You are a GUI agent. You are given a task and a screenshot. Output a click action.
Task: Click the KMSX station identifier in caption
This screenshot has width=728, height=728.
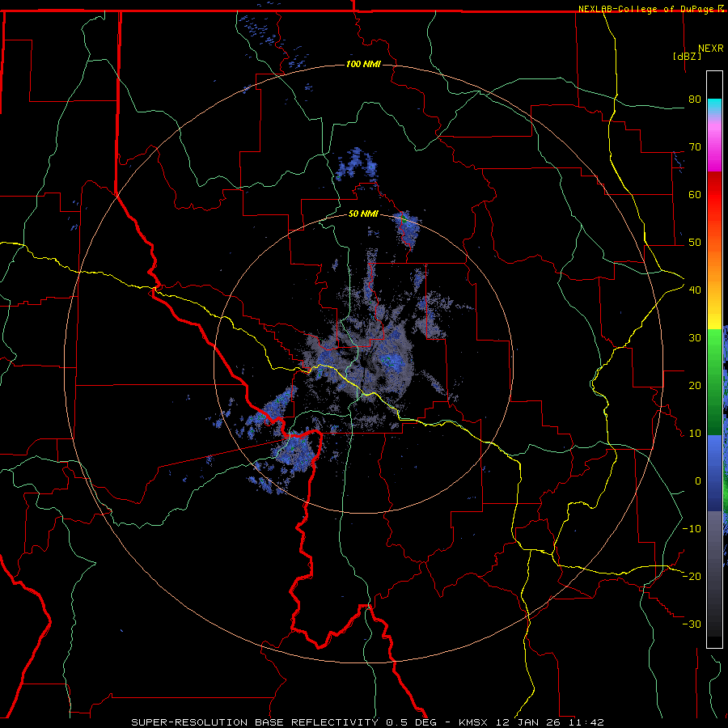coord(474,722)
